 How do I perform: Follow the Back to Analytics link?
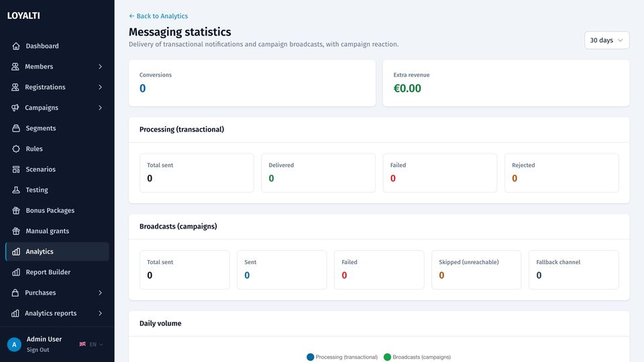pyautogui.click(x=158, y=16)
